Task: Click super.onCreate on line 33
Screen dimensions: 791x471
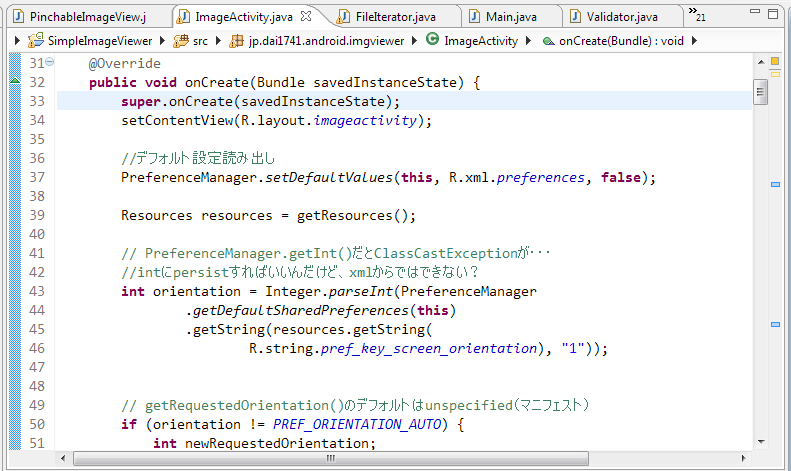Action: pos(177,101)
